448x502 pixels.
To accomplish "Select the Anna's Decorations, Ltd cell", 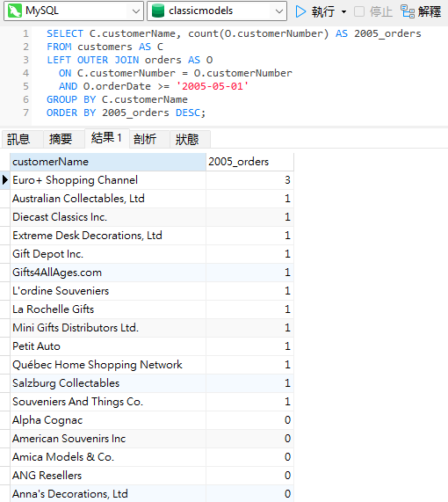I will [108, 494].
